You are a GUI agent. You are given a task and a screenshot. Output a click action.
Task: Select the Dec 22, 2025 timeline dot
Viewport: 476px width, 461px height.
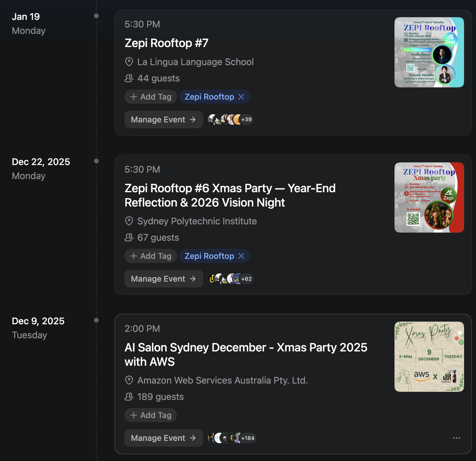(x=96, y=161)
